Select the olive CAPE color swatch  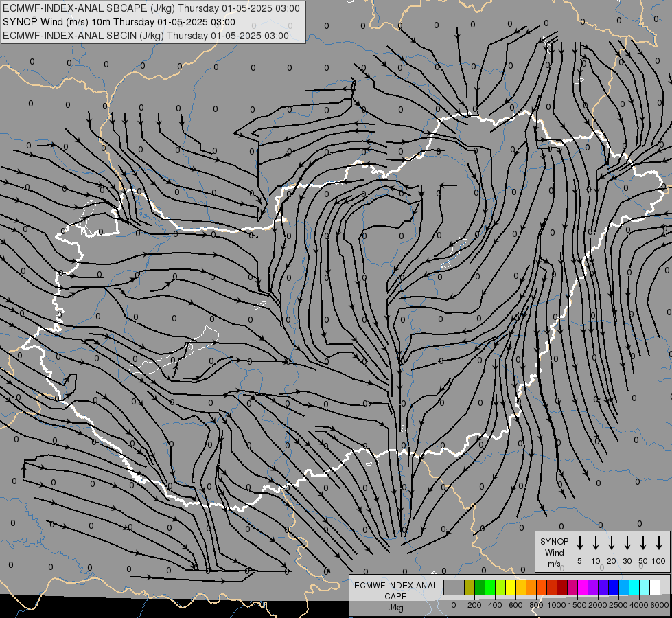(470, 587)
